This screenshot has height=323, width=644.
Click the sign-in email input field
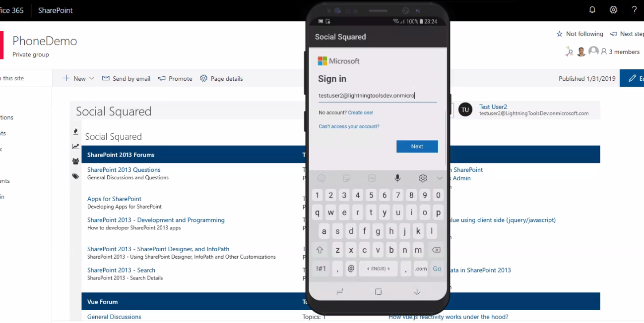[378, 96]
